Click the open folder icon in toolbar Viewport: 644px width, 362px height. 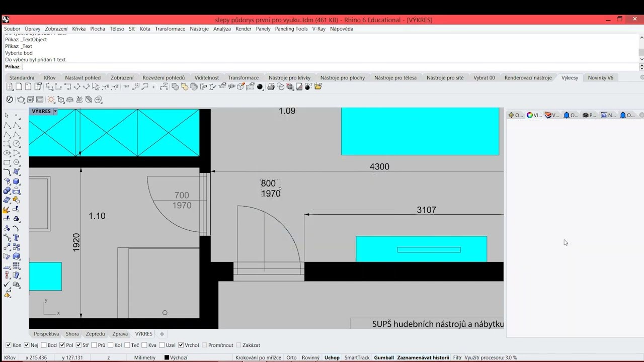coord(317,86)
